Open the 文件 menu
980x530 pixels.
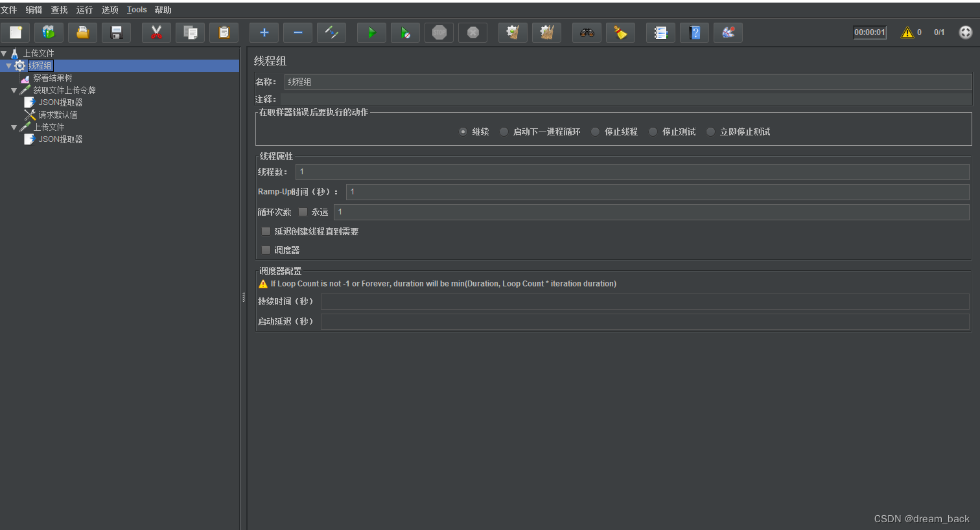pos(8,10)
